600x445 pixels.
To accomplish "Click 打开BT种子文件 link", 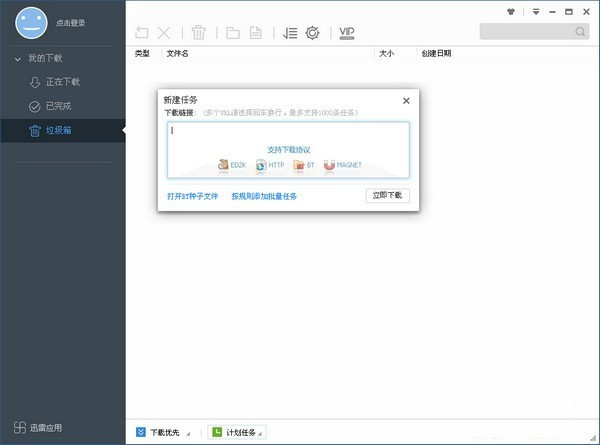I will (x=192, y=196).
